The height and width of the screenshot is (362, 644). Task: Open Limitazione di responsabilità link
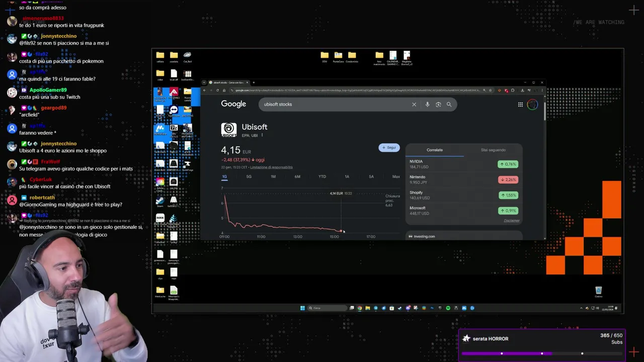[271, 167]
